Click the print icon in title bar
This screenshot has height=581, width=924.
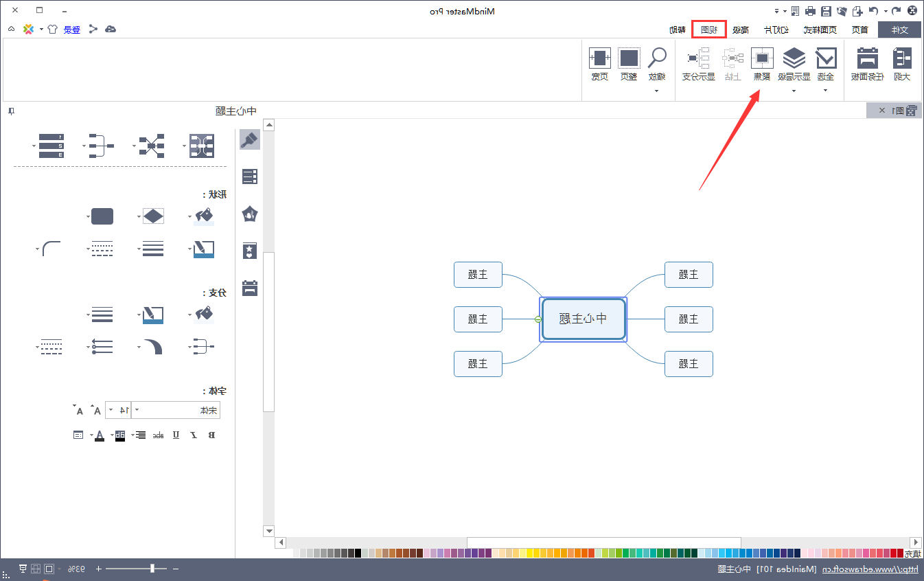coord(810,11)
